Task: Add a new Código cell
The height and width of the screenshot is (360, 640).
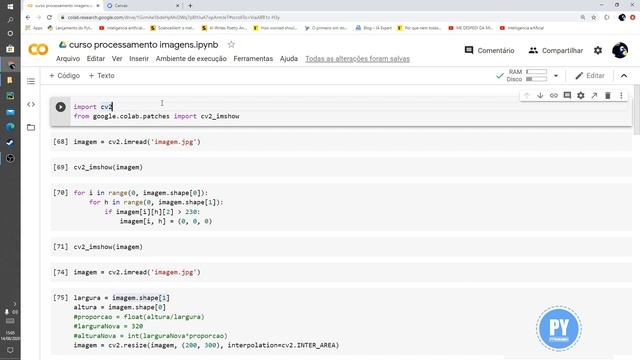Action: [64, 76]
